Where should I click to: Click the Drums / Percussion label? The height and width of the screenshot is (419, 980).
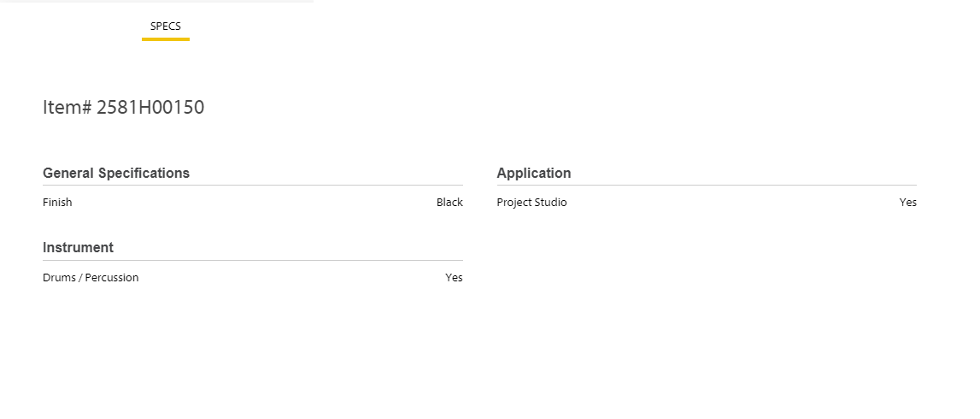point(91,278)
